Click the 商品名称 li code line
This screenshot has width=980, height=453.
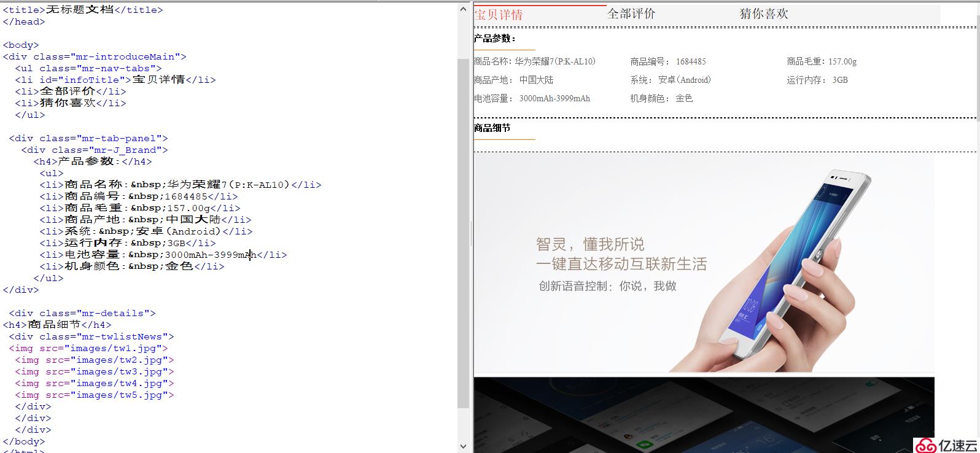(x=181, y=185)
